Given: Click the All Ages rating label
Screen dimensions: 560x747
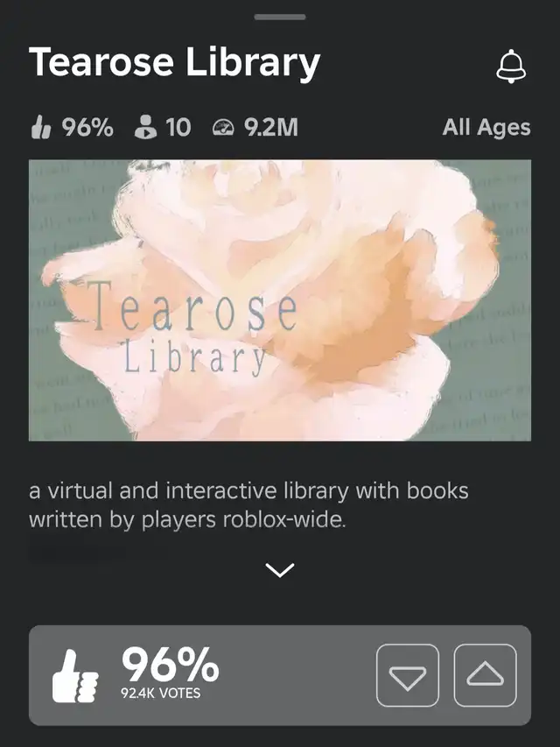Looking at the screenshot, I should (486, 128).
